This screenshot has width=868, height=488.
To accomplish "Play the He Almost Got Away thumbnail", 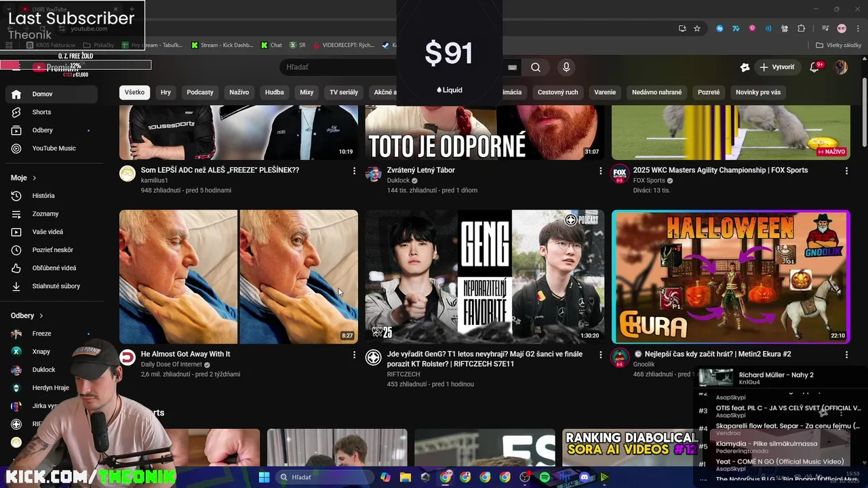I will [239, 277].
